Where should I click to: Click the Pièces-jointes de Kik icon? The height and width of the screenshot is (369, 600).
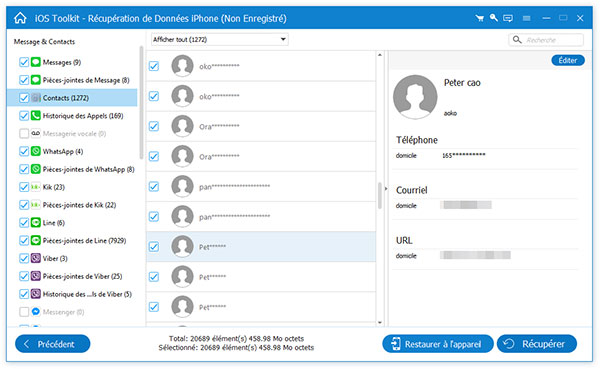tap(36, 205)
